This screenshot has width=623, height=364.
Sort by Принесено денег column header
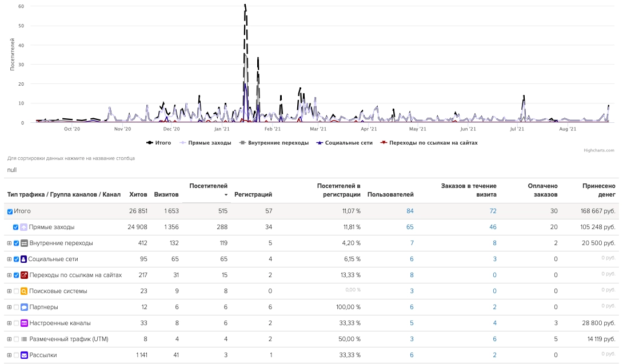coord(598,190)
